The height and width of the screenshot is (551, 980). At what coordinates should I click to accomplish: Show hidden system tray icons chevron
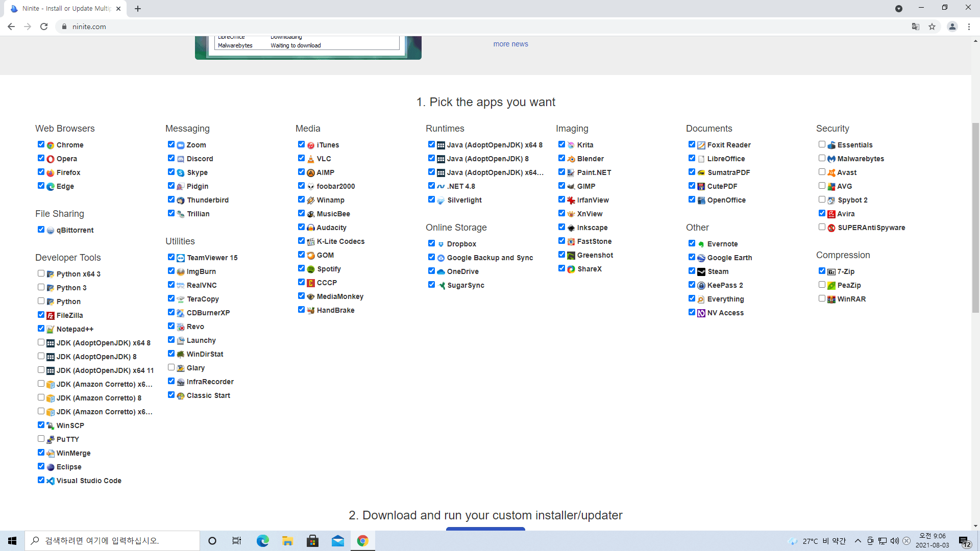858,541
